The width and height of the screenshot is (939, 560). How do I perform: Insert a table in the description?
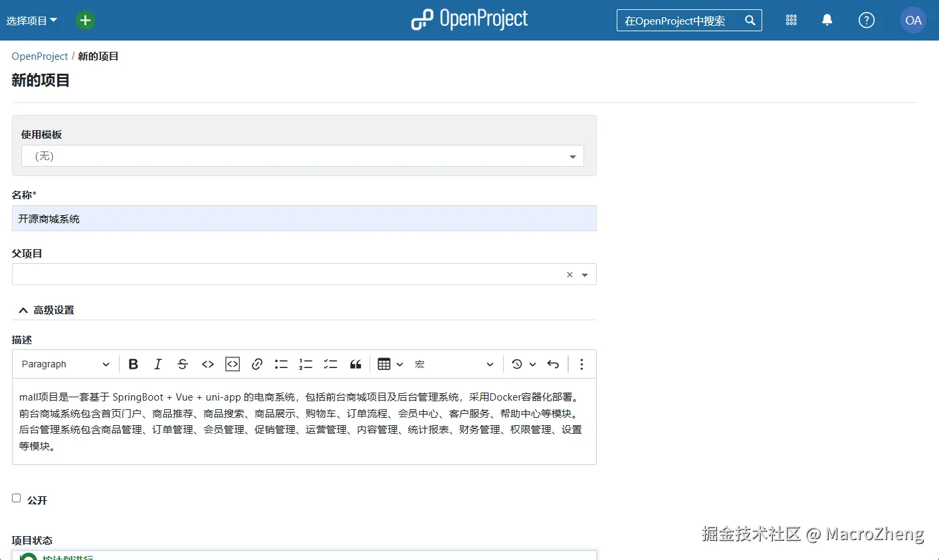coord(384,364)
